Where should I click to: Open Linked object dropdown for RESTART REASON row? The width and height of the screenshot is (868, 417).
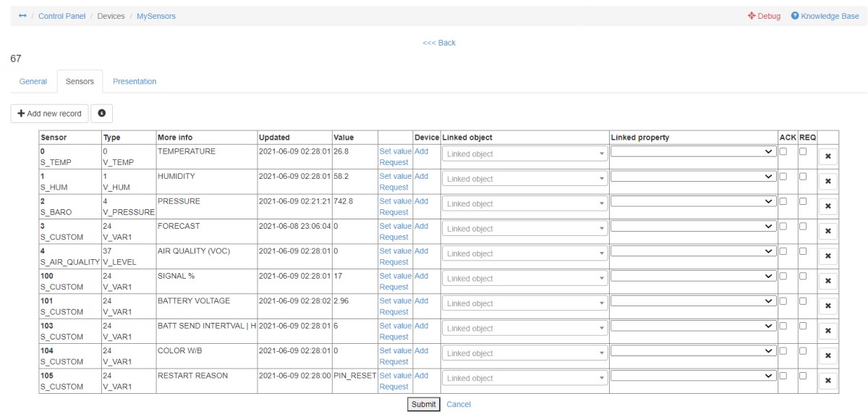525,379
